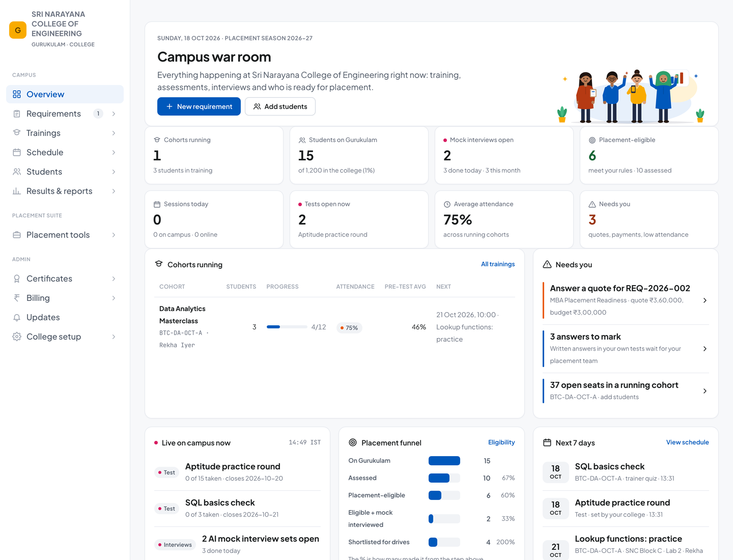
Task: Expand the Schedule submenu chevron
Action: point(114,152)
